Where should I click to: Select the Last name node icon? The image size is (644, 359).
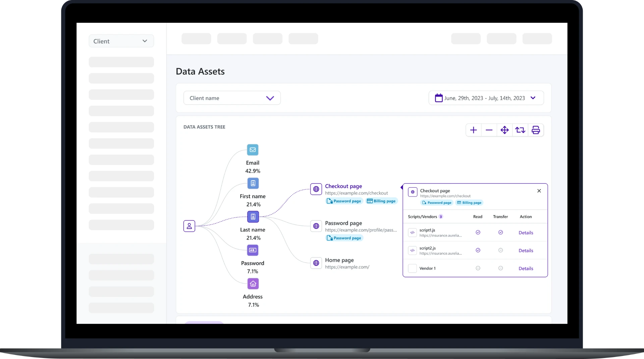point(253,217)
